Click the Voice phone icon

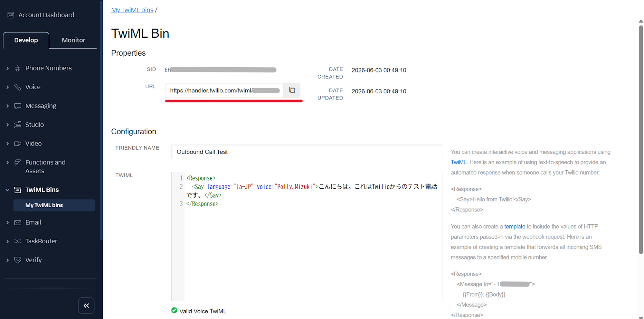pos(18,87)
